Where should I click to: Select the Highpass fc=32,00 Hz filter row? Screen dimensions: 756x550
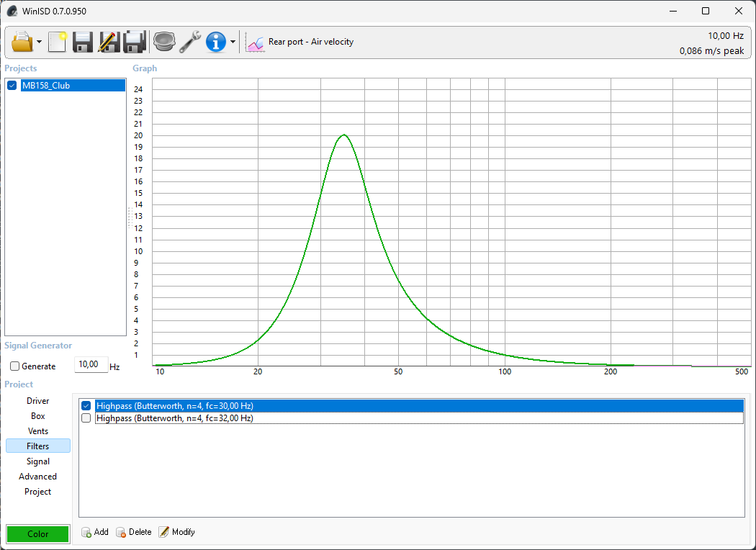(420, 418)
